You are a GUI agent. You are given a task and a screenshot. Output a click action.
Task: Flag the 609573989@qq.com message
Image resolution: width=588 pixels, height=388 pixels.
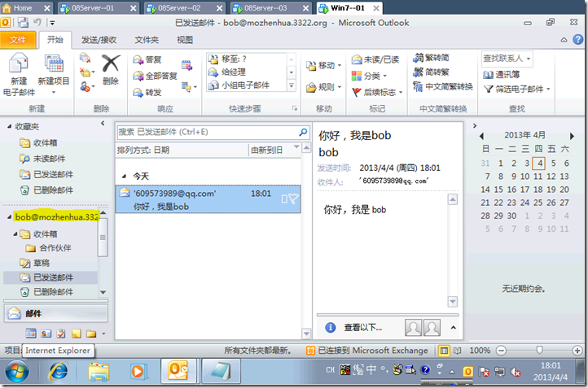[294, 198]
